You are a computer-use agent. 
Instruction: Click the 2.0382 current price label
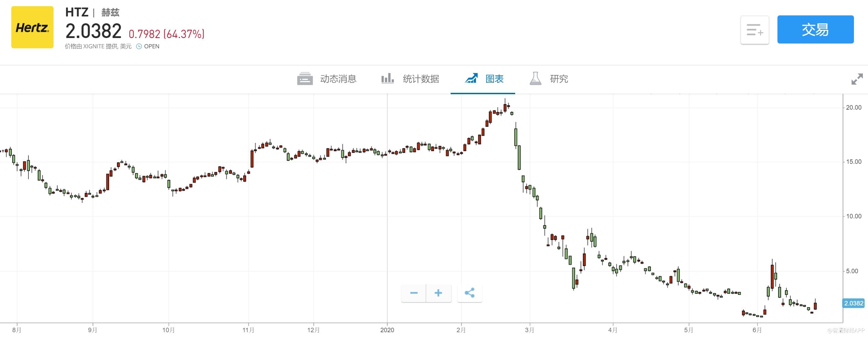tap(854, 303)
